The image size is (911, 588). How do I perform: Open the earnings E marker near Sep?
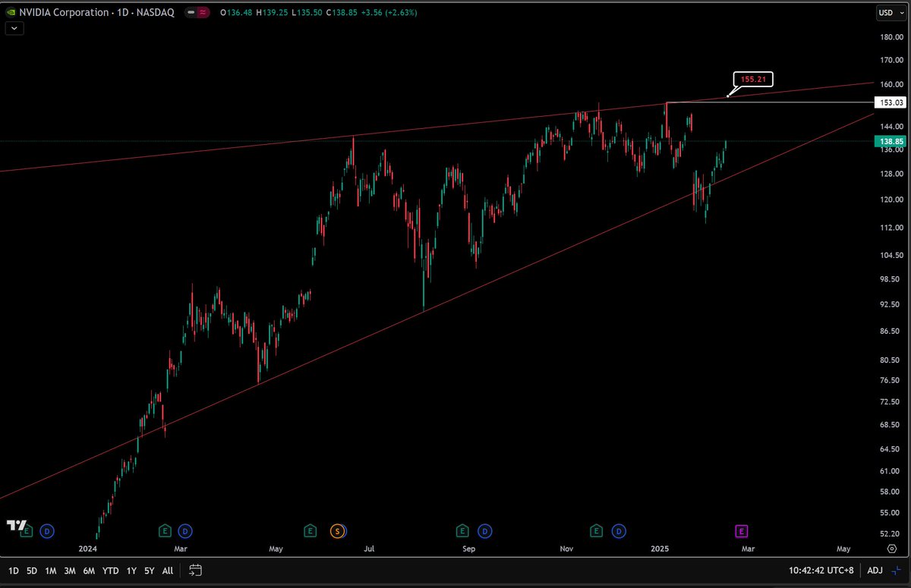click(462, 530)
